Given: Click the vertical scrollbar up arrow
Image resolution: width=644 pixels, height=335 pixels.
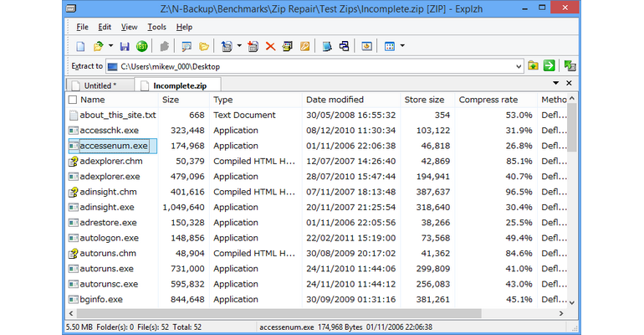Looking at the screenshot, I should (572, 99).
